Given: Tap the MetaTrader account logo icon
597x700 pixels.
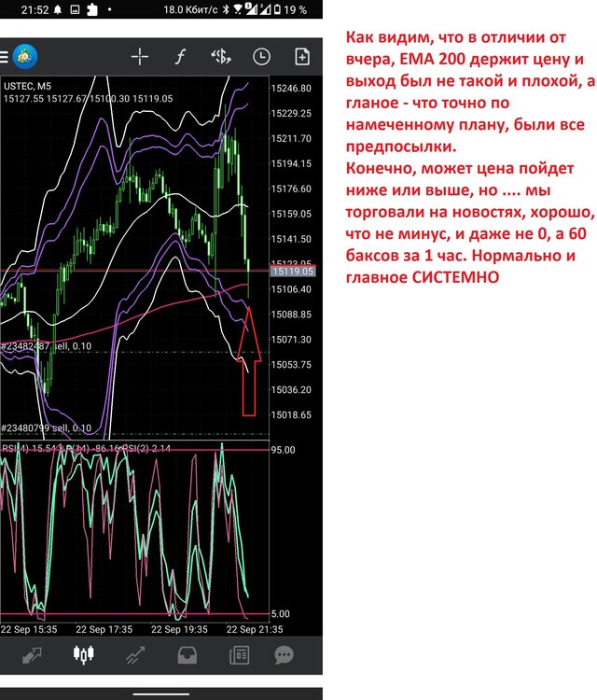Looking at the screenshot, I should [x=25, y=57].
